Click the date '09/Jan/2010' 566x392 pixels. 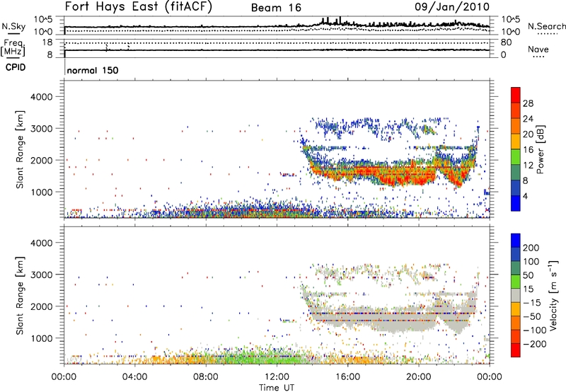(452, 7)
